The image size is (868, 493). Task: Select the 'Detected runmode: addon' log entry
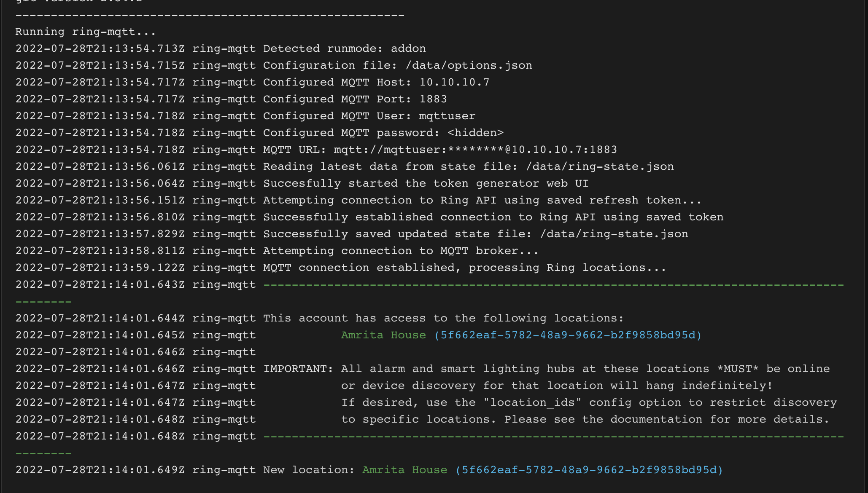tap(344, 48)
